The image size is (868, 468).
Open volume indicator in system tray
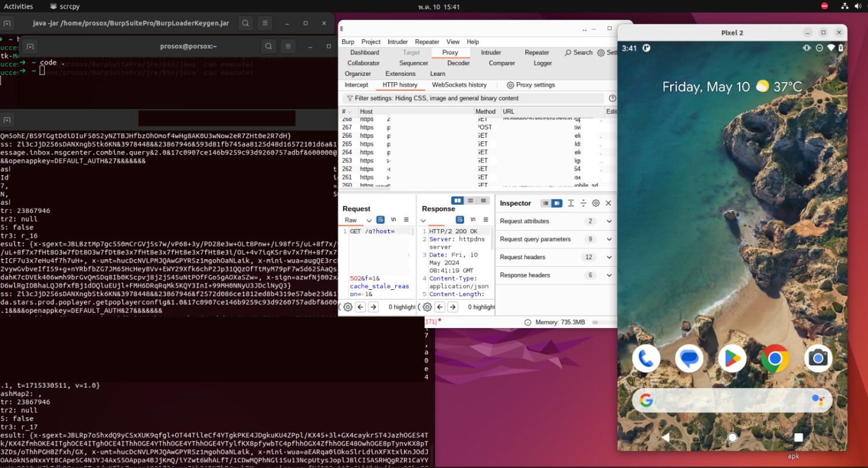(858, 6)
